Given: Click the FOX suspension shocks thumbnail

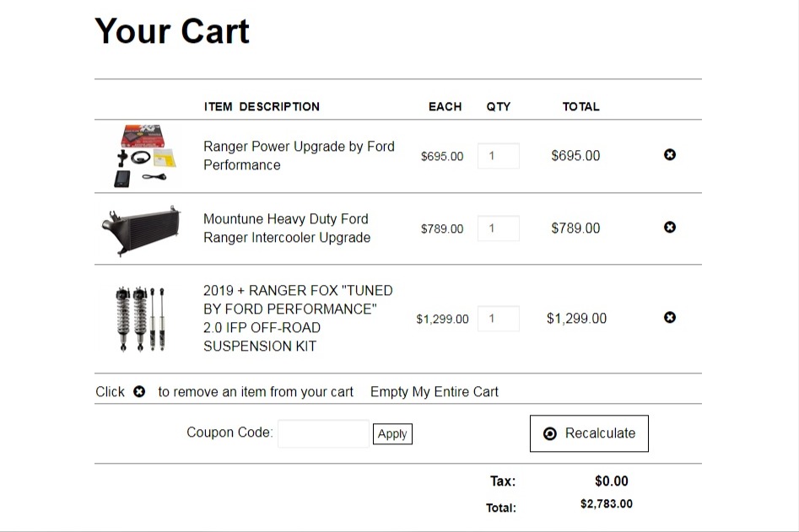Looking at the screenshot, I should 140,320.
